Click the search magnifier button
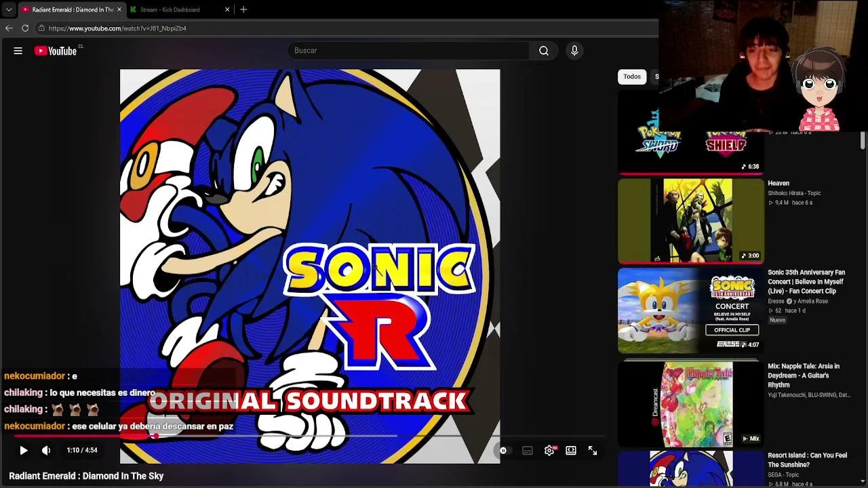Image resolution: width=868 pixels, height=488 pixels. pyautogui.click(x=544, y=51)
